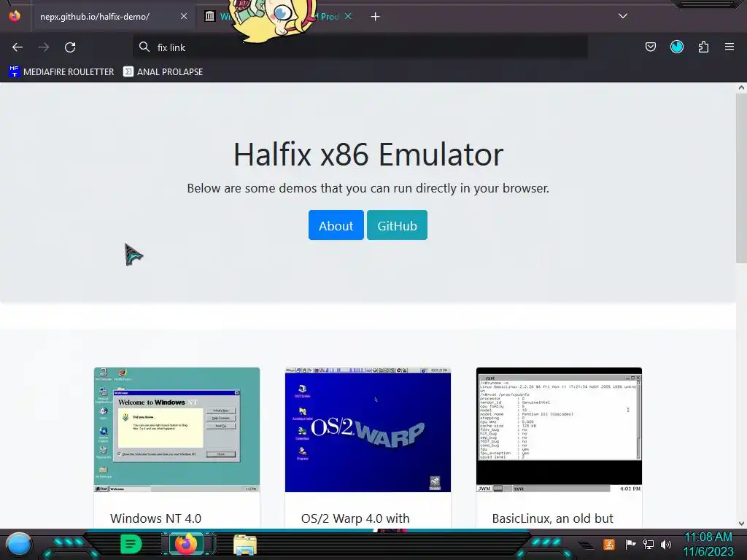Click the Firefox logo at the window's top left
The image size is (747, 560).
(x=15, y=16)
